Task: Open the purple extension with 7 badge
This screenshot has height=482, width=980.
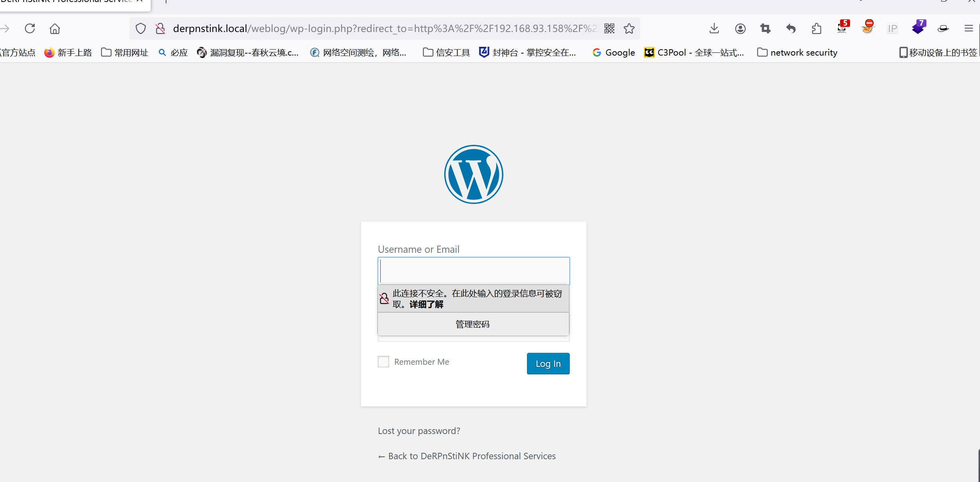Action: coord(918,27)
